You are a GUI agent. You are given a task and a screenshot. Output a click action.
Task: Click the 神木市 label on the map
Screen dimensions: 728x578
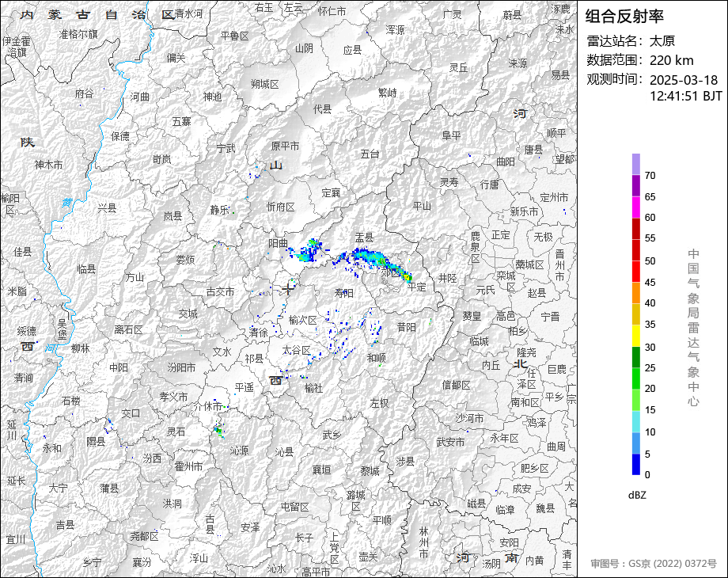pyautogui.click(x=48, y=165)
